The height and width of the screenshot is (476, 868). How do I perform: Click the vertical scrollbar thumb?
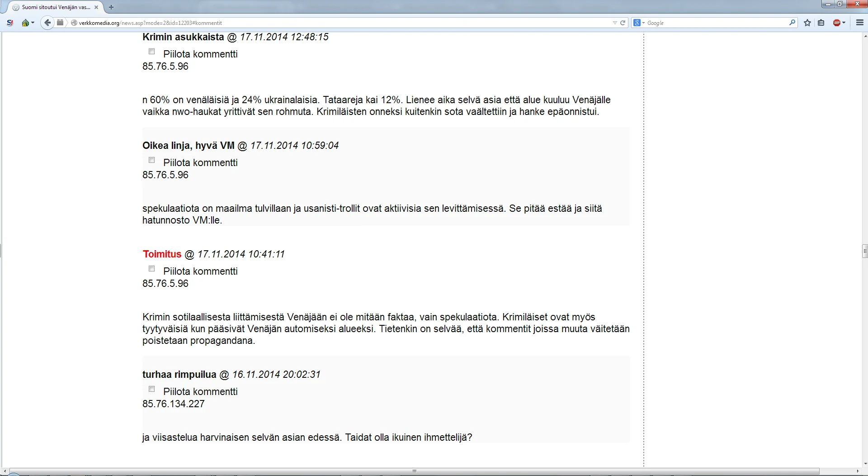coord(865,251)
